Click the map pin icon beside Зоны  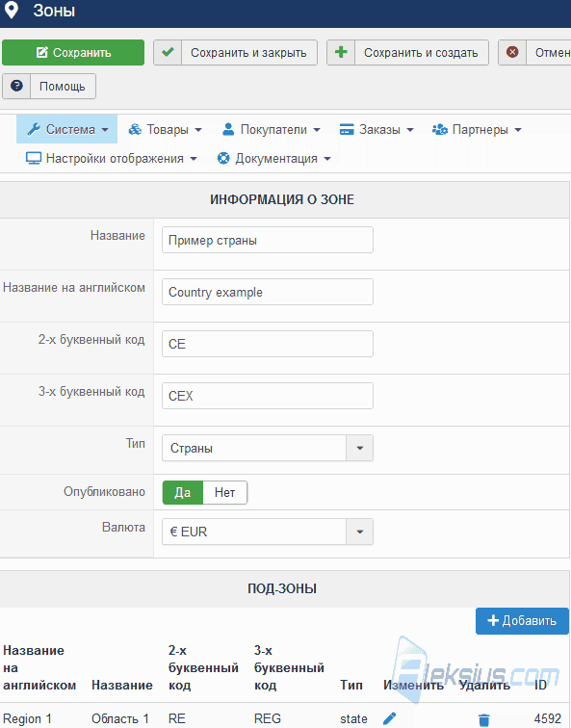point(12,11)
